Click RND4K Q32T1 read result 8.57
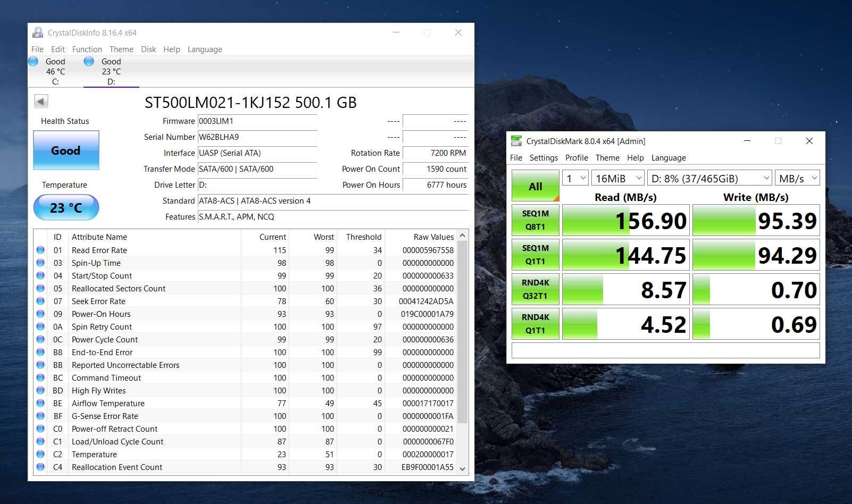The height and width of the screenshot is (504, 852). (626, 289)
